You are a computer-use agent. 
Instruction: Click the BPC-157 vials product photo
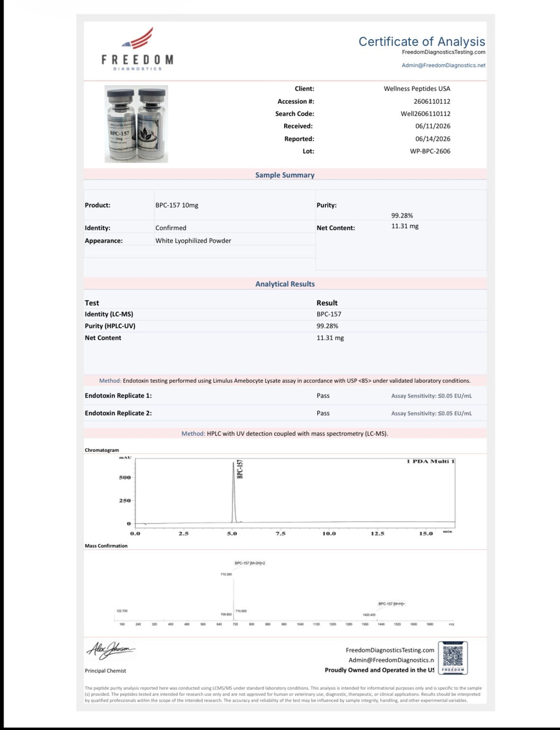point(136,124)
